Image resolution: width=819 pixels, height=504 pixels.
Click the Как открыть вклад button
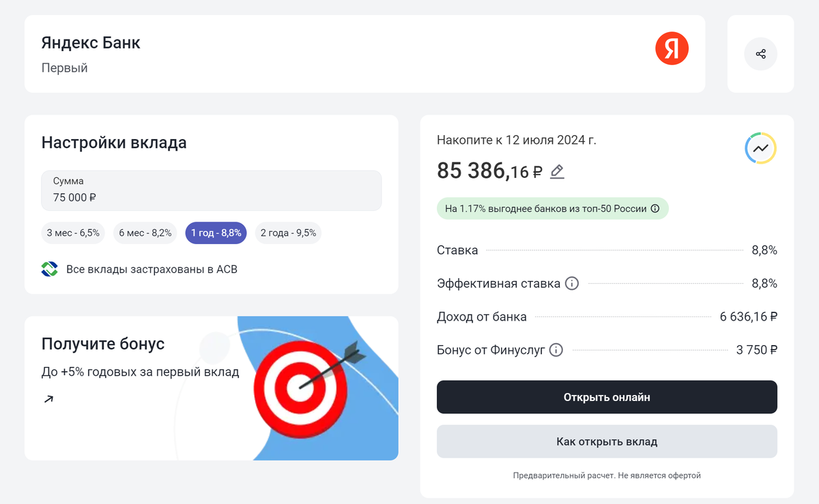point(607,441)
